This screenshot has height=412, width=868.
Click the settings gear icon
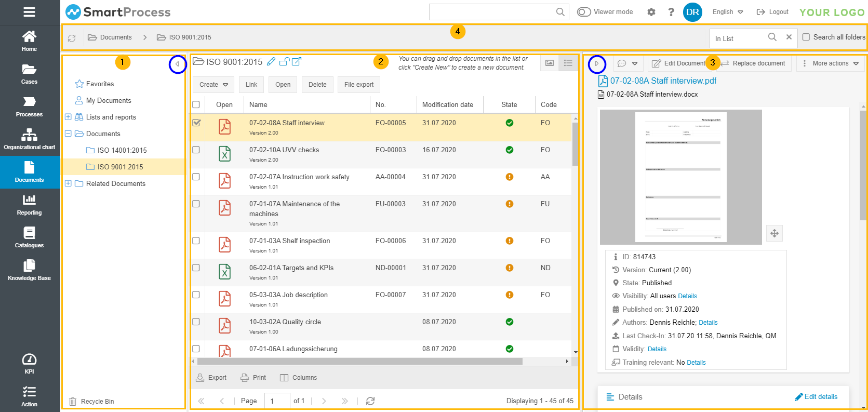point(651,12)
